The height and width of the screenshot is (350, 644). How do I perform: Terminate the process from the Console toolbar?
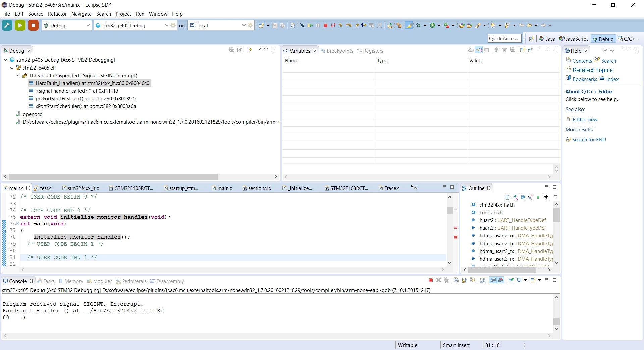point(431,280)
